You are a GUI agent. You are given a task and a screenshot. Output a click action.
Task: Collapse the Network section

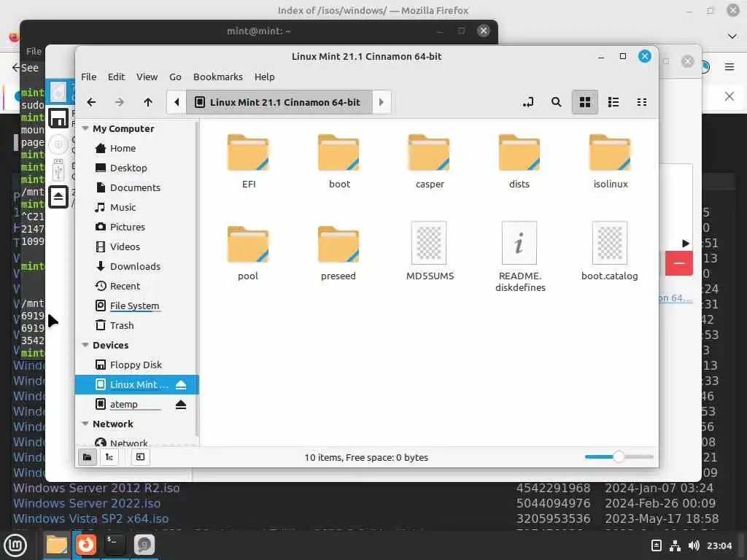[85, 424]
